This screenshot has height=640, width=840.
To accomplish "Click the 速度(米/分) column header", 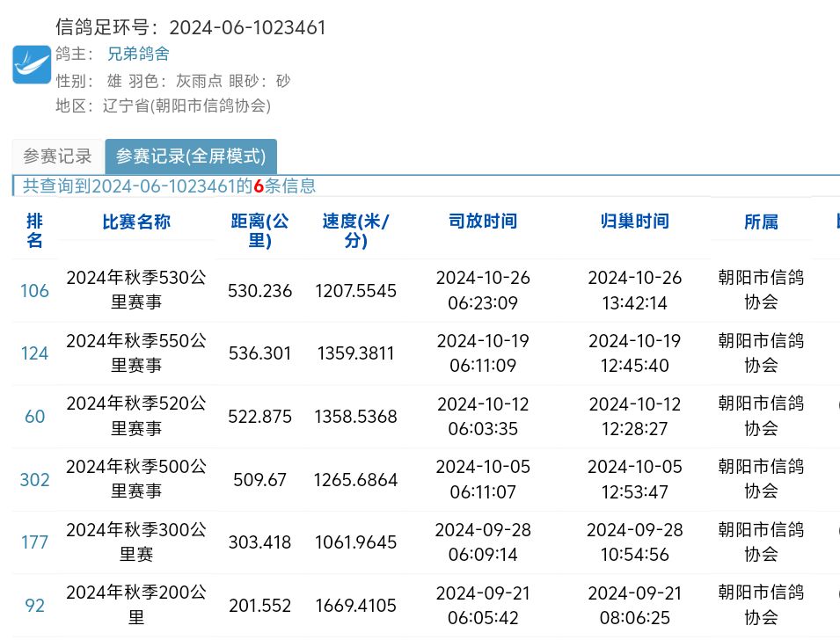I will tap(355, 230).
